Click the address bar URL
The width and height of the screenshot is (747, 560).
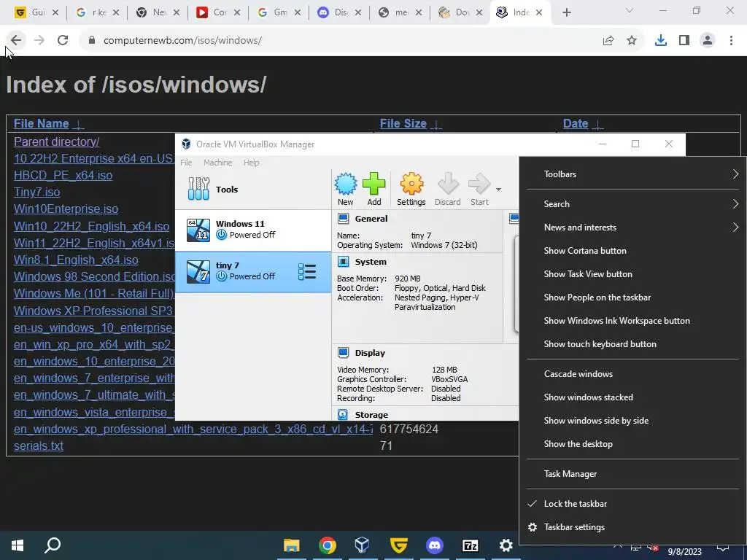pyautogui.click(x=182, y=41)
